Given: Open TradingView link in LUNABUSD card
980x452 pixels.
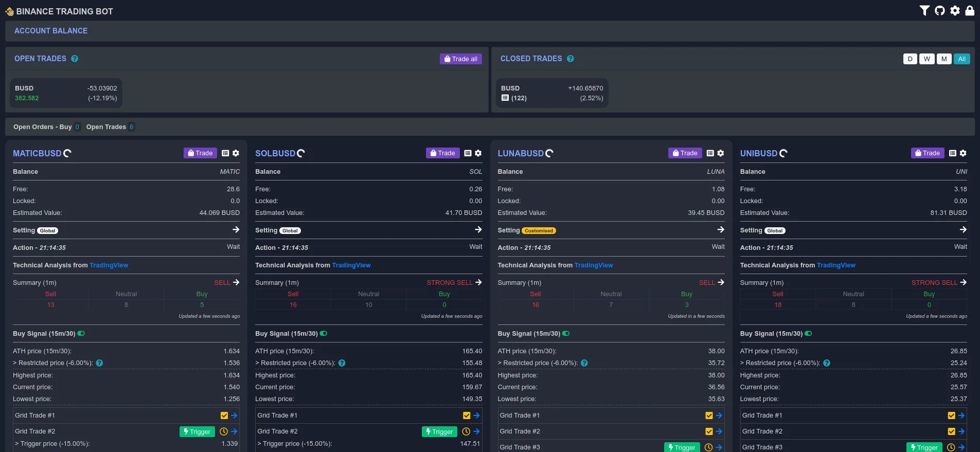Looking at the screenshot, I should [594, 265].
